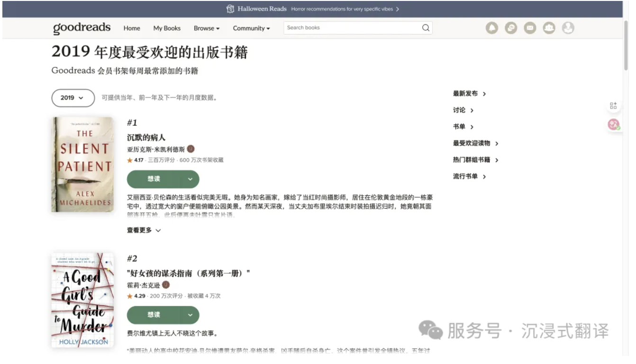Go to My Books
Image resolution: width=636 pixels, height=364 pixels.
(x=167, y=28)
